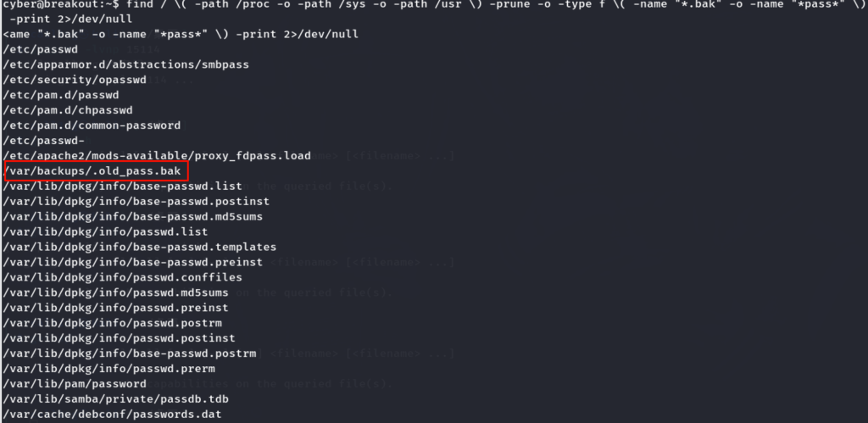868x423 pixels.
Task: Select the passwd.prerm file path
Action: (109, 369)
